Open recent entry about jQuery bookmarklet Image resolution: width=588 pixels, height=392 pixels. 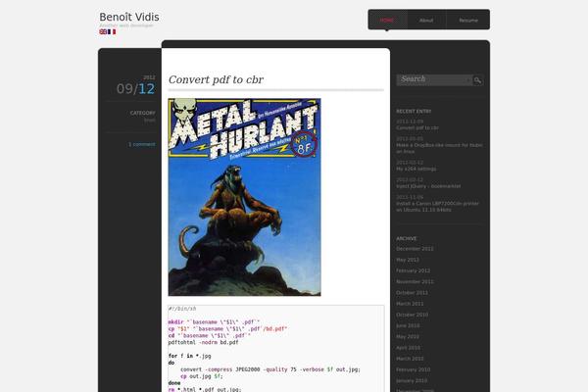tap(428, 186)
